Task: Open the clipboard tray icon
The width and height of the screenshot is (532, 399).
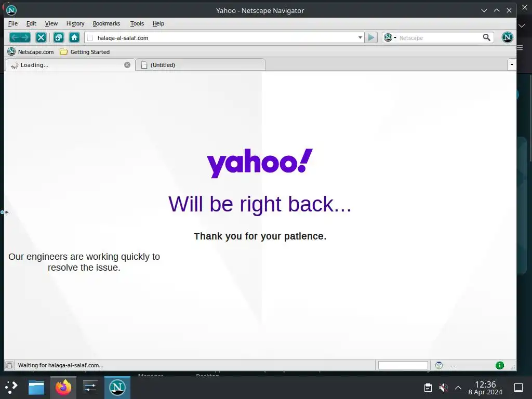Action: [428, 388]
